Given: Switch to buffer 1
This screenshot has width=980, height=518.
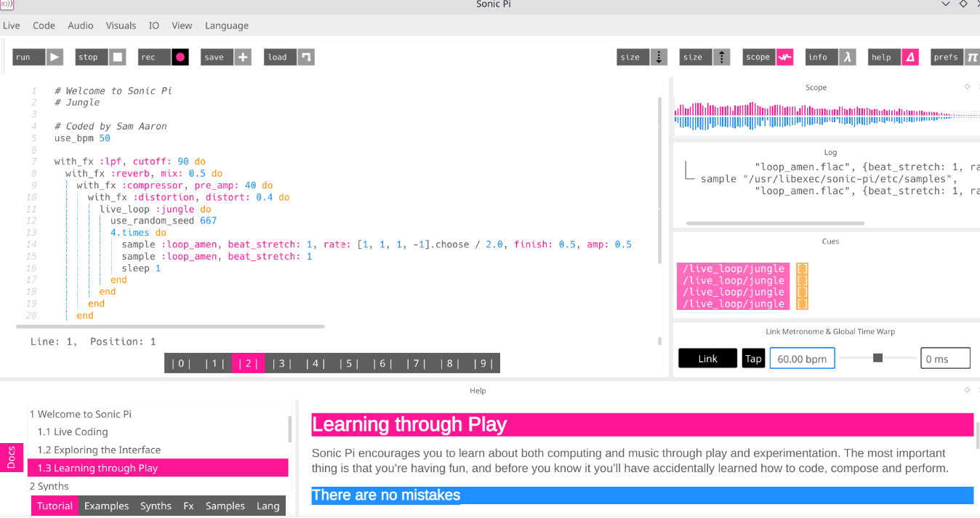Looking at the screenshot, I should [215, 364].
